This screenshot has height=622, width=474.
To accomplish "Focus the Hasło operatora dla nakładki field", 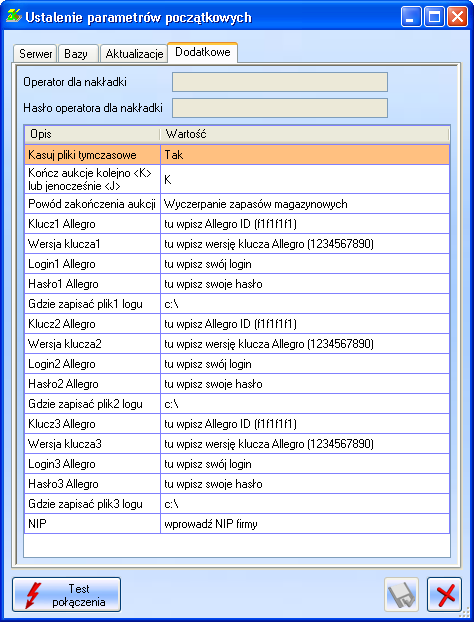I will click(x=280, y=108).
